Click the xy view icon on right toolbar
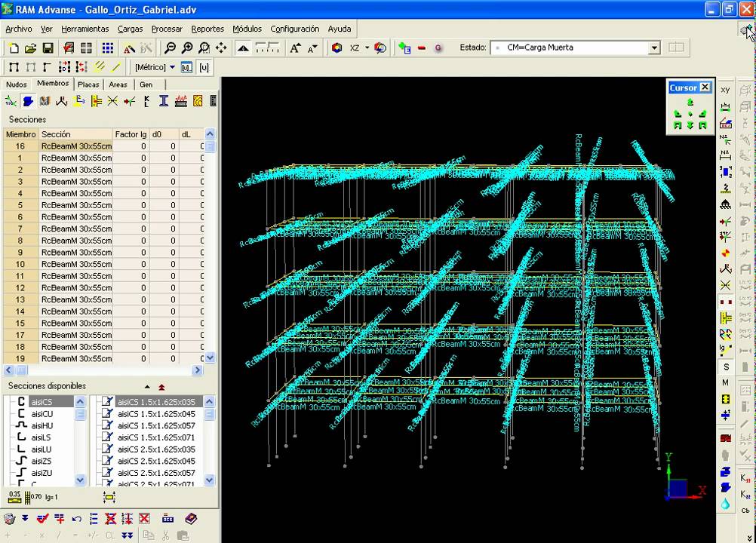The height and width of the screenshot is (543, 756). [x=725, y=90]
